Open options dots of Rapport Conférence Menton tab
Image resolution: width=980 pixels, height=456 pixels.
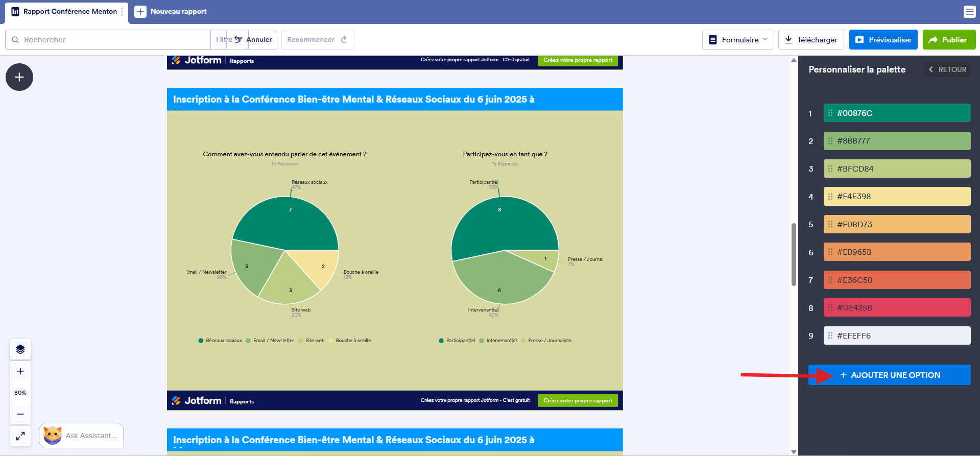pos(122,11)
